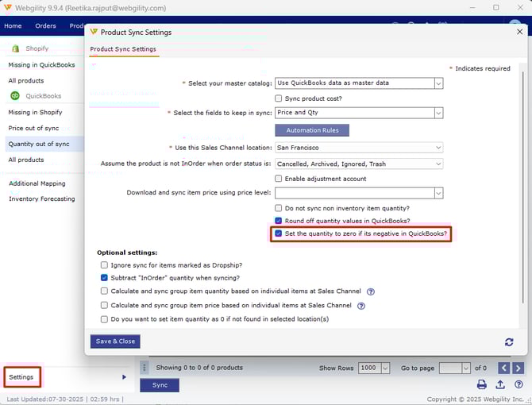Click the three-dot grip icon near Showing

click(x=145, y=368)
